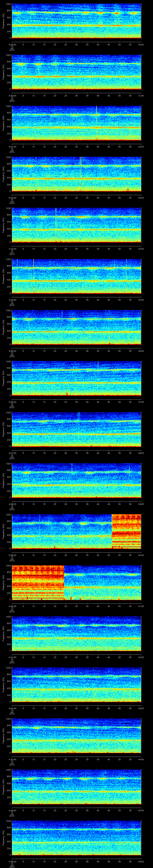The height and width of the screenshot is (868, 153).
Task: Click the loud broadband burst in the 4:39 spectrogram
Action: 126,531
